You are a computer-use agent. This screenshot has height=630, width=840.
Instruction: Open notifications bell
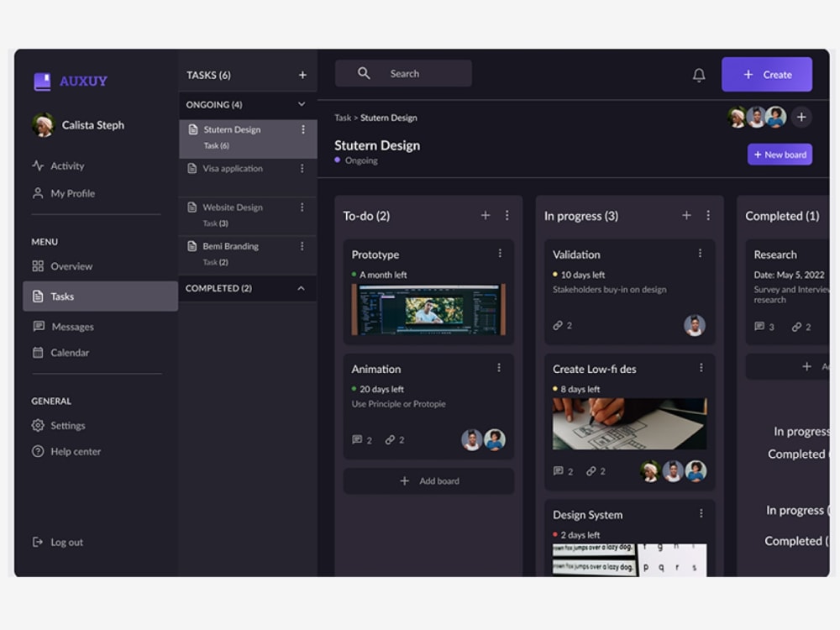click(699, 75)
